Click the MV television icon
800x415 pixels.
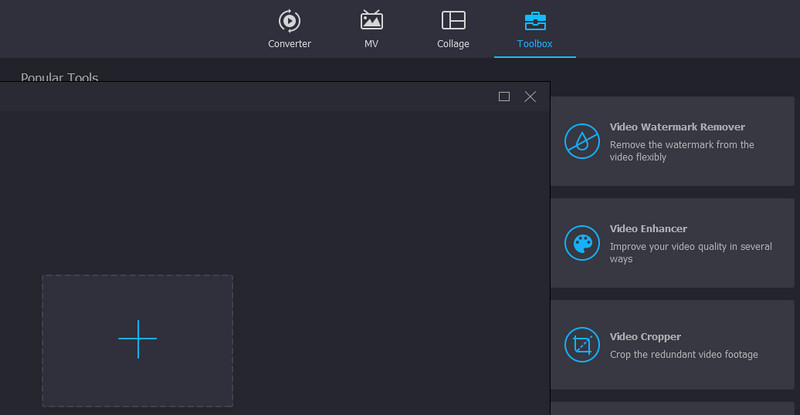coord(372,20)
